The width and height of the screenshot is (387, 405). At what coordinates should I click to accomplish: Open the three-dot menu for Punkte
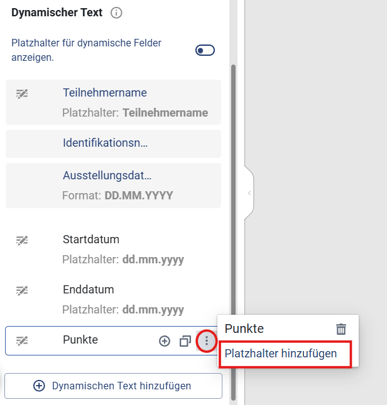coord(207,341)
